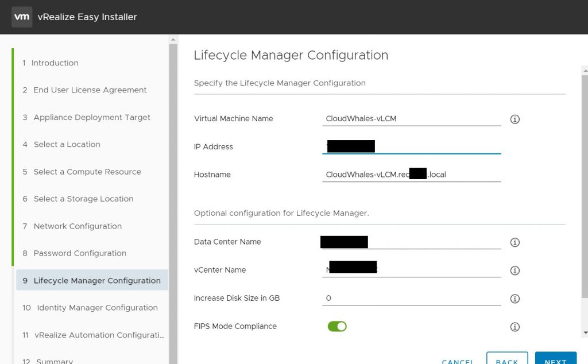Go to End User License Agreement step
588x364 pixels.
coord(84,90)
